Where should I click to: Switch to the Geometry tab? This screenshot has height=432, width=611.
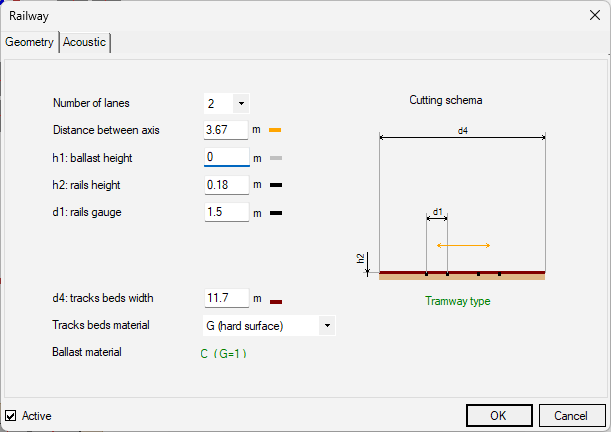30,42
